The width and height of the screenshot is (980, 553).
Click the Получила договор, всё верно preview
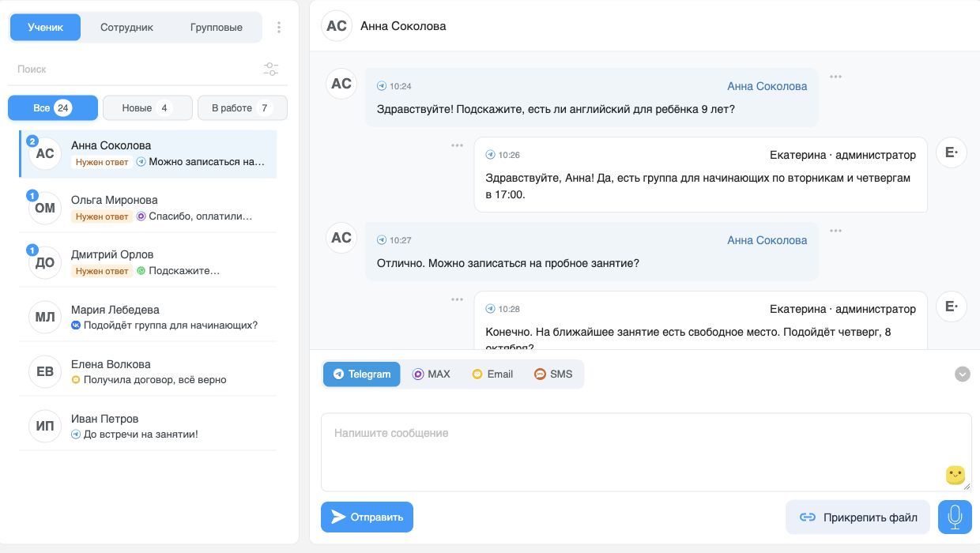coord(155,379)
